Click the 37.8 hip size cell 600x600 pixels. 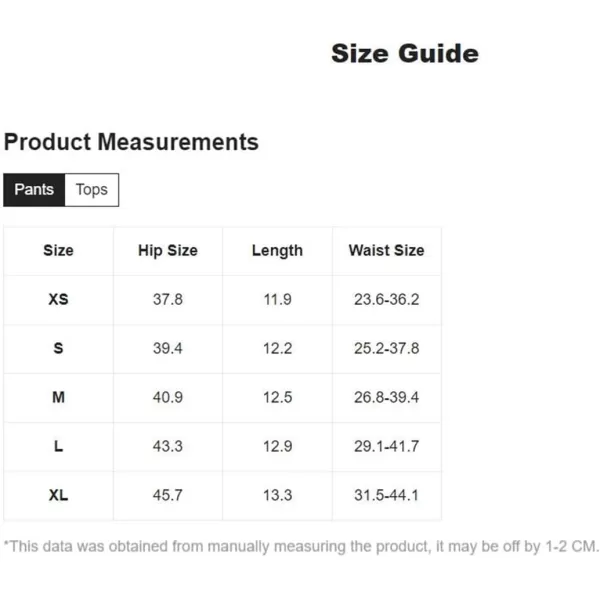168,300
